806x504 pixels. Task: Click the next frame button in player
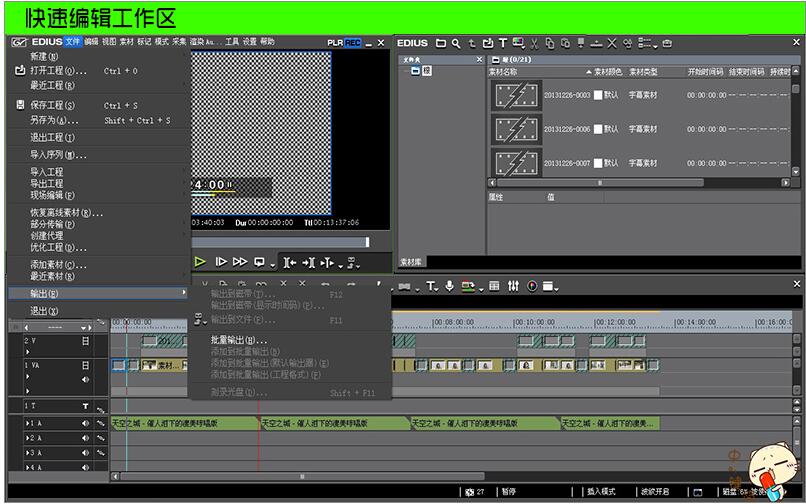click(x=221, y=262)
